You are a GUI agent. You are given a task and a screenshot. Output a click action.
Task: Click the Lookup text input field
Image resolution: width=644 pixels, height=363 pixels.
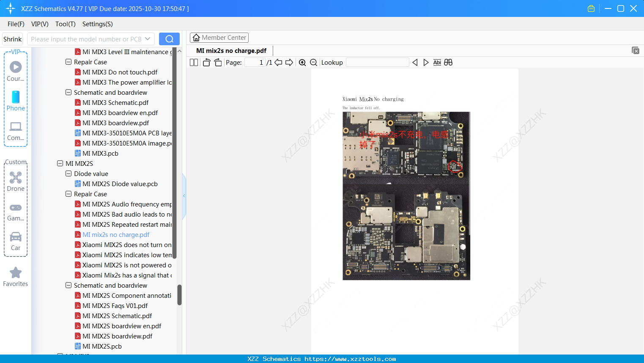(377, 63)
